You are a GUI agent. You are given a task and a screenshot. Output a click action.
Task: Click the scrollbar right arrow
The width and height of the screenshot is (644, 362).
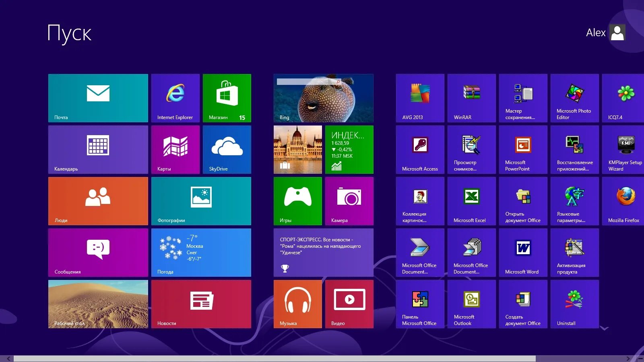pos(628,358)
